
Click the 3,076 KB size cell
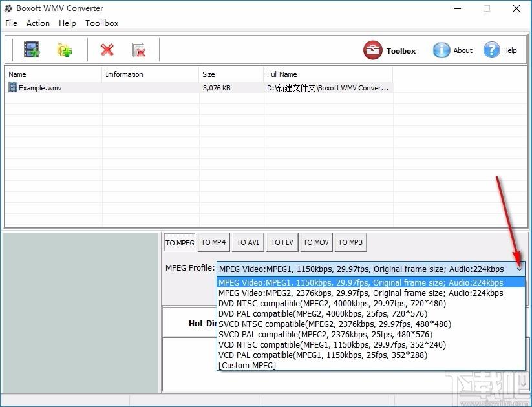pos(217,88)
